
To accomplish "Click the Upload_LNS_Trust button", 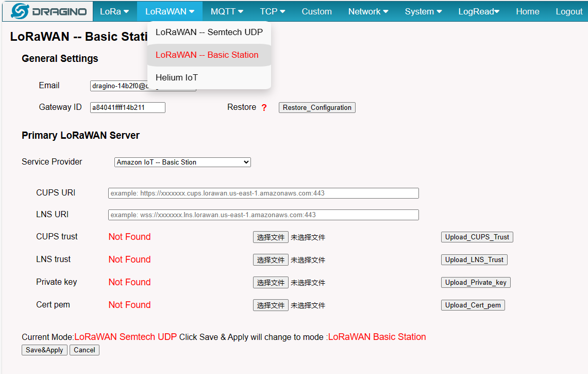I will pyautogui.click(x=474, y=260).
